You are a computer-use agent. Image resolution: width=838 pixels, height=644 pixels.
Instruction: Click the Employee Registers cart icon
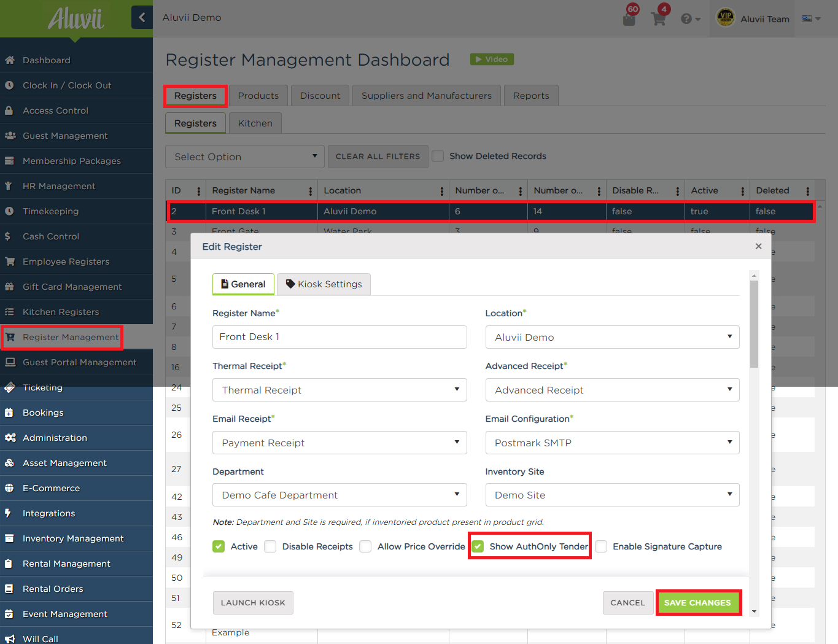(x=10, y=262)
